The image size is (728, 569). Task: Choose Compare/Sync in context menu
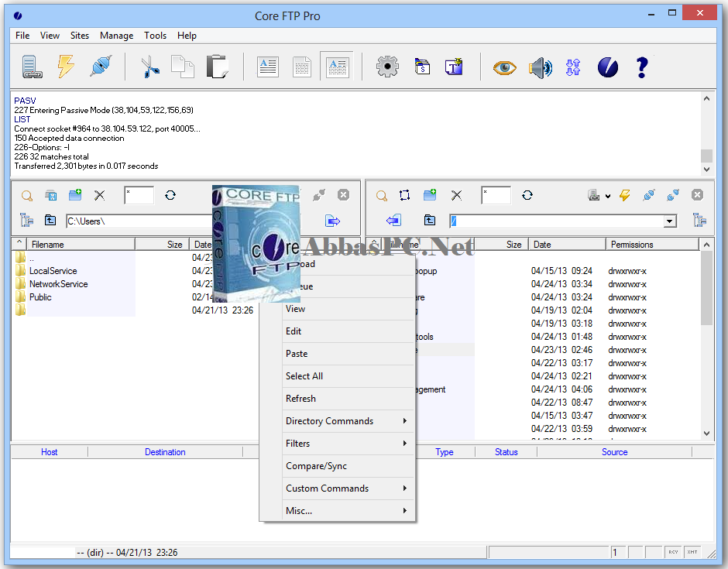[x=348, y=466]
